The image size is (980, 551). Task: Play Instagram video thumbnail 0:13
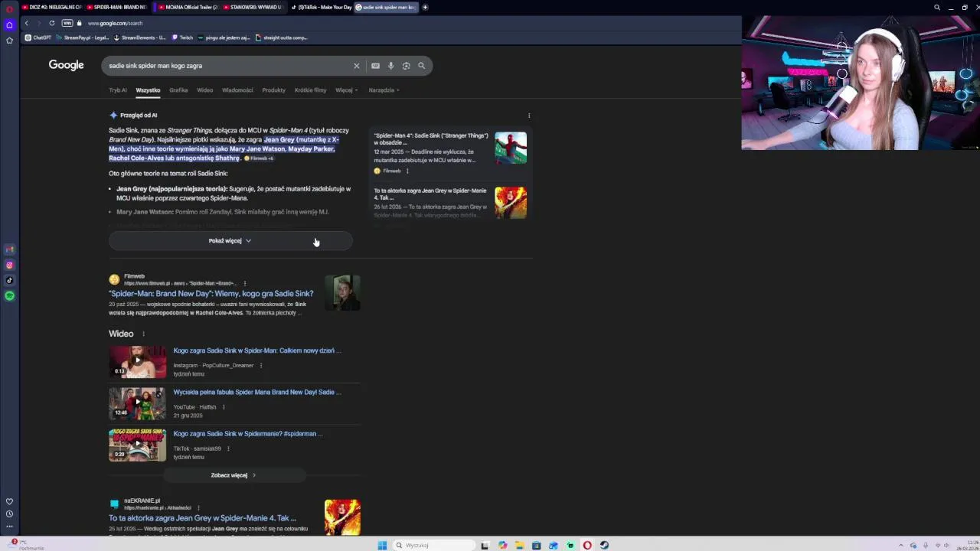[x=137, y=362]
